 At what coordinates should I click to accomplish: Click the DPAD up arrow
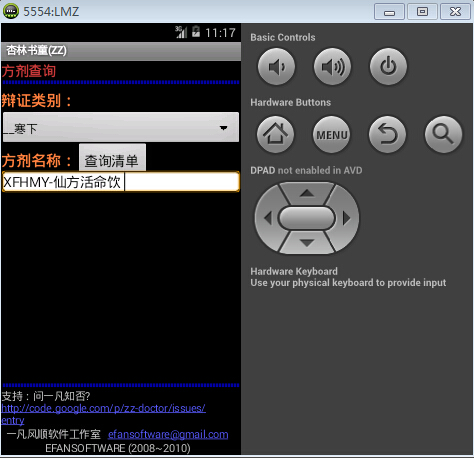pyautogui.click(x=307, y=193)
